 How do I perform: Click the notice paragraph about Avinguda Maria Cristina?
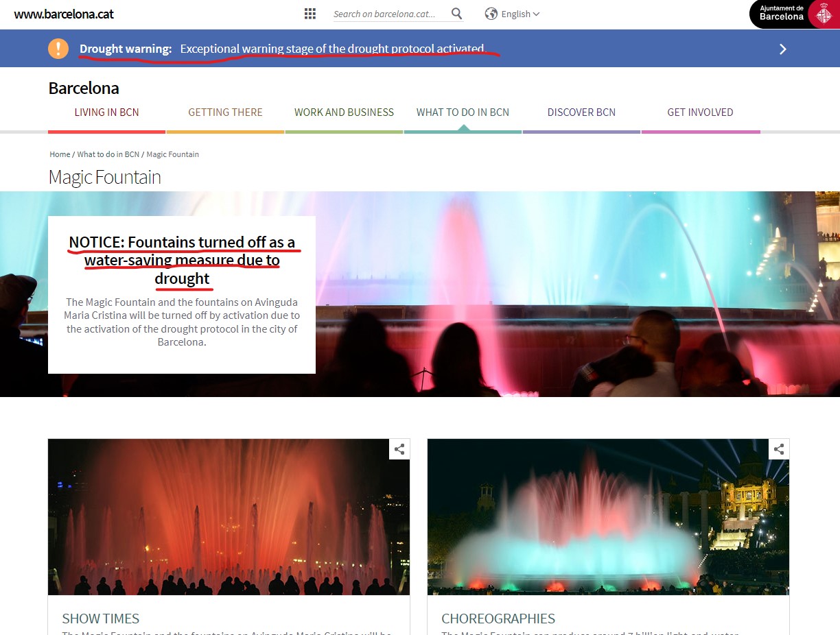tap(182, 322)
